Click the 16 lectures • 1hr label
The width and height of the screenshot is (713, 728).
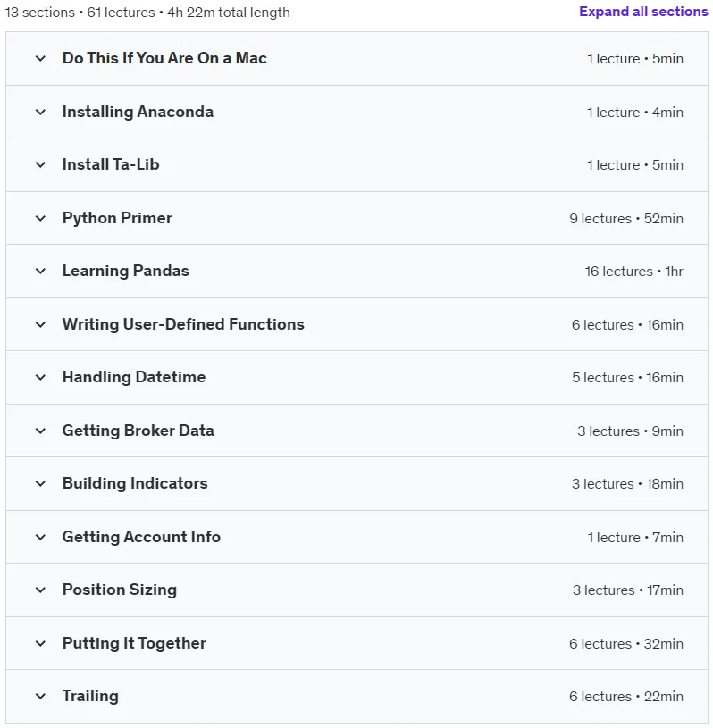click(633, 272)
